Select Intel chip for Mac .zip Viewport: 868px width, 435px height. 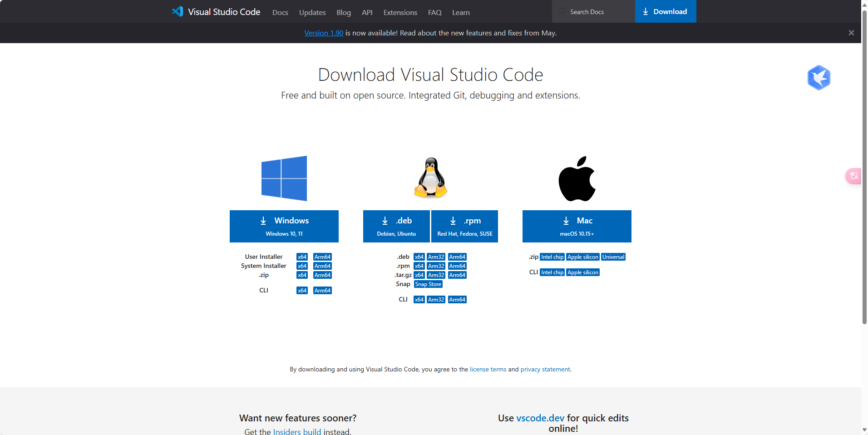pos(552,257)
